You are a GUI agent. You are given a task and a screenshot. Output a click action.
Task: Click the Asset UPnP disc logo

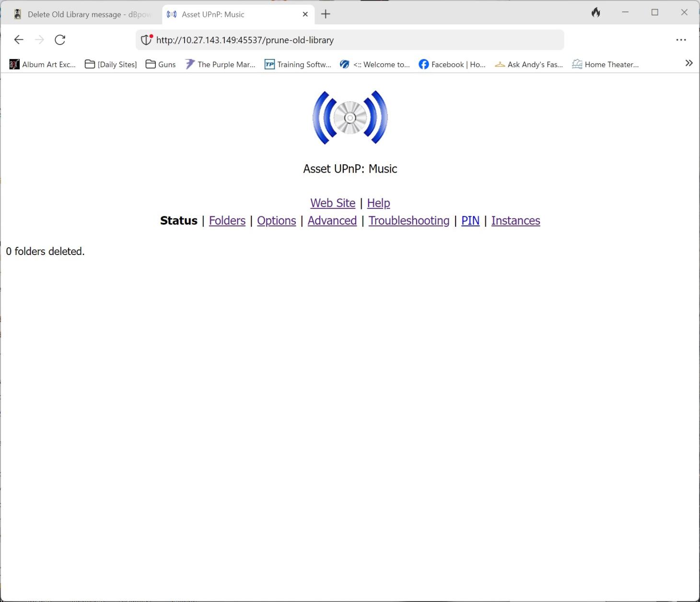tap(350, 117)
